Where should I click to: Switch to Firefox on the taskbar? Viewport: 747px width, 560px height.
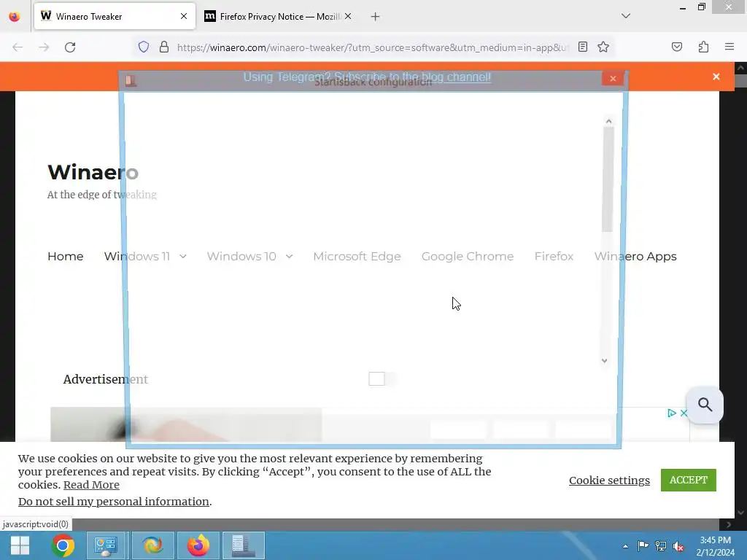tap(198, 545)
